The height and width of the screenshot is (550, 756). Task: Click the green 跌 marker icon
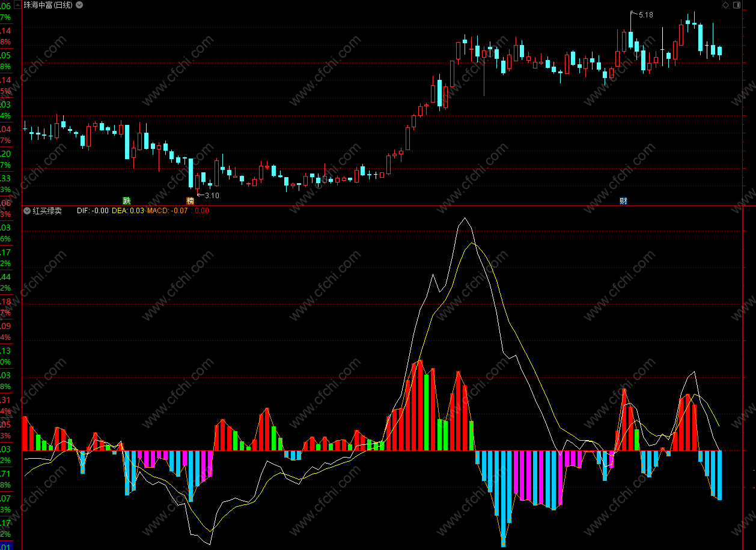tap(127, 201)
